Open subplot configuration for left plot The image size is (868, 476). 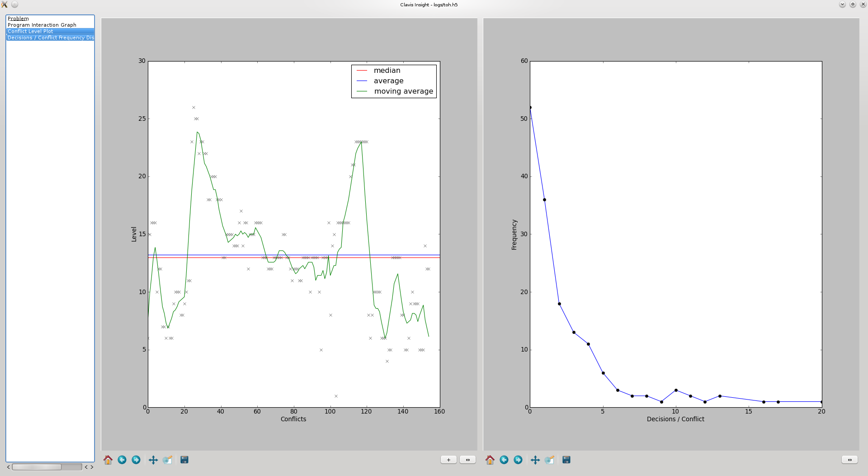click(x=167, y=460)
